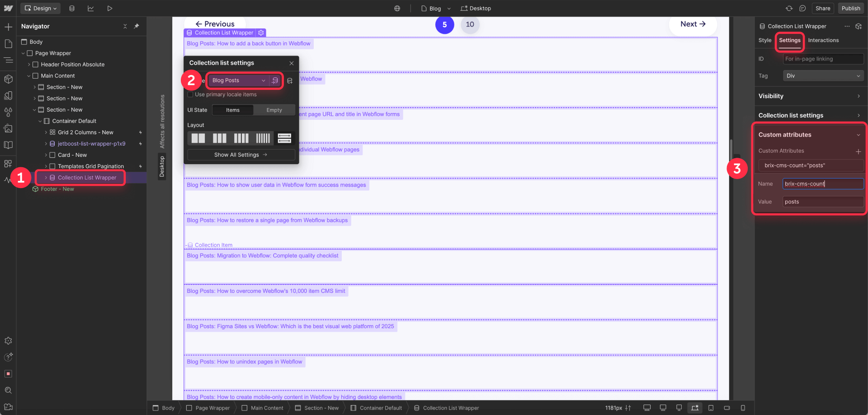Set UI State to Items
868x415 pixels.
[233, 110]
